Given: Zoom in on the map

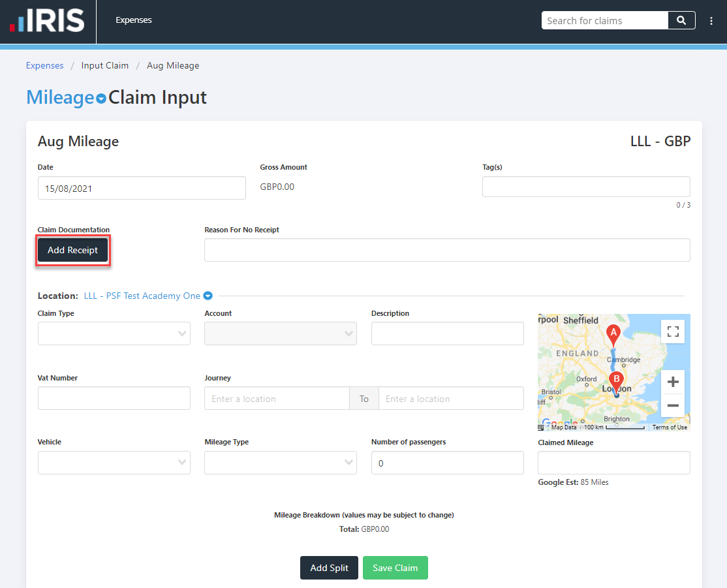Looking at the screenshot, I should 673,382.
